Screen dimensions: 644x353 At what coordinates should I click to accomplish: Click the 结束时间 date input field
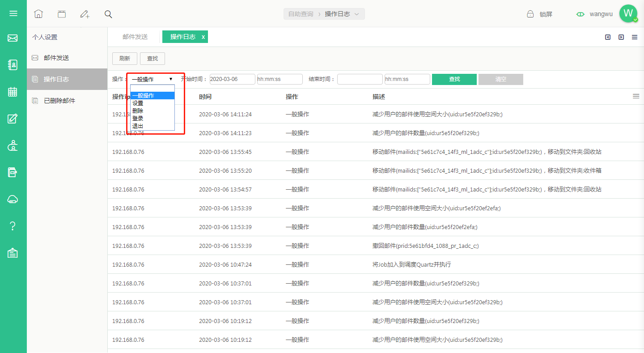(x=360, y=79)
